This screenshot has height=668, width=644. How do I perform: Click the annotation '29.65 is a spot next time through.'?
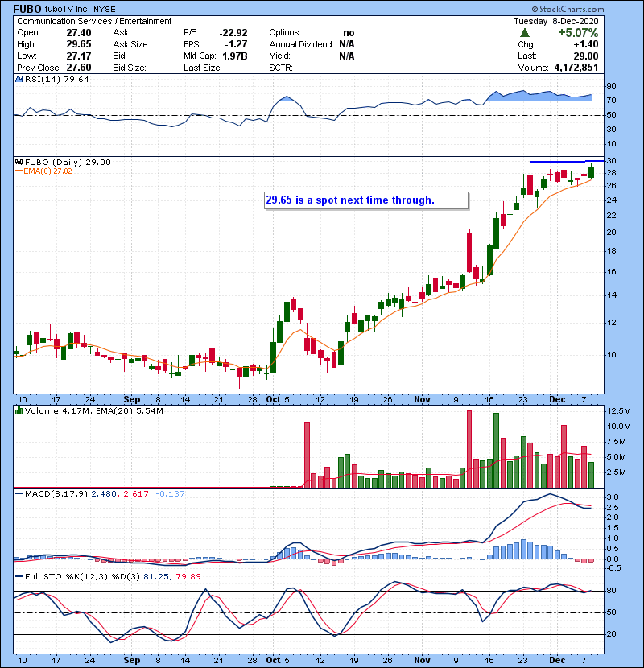tap(366, 200)
